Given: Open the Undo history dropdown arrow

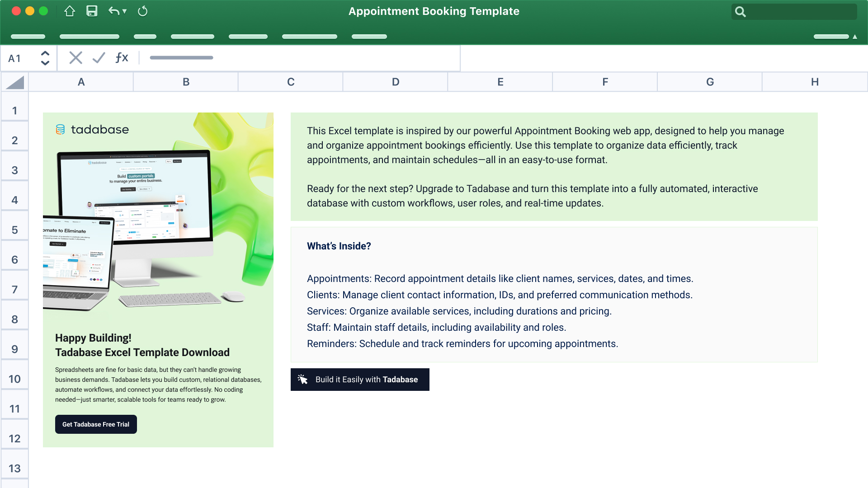Looking at the screenshot, I should point(124,11).
